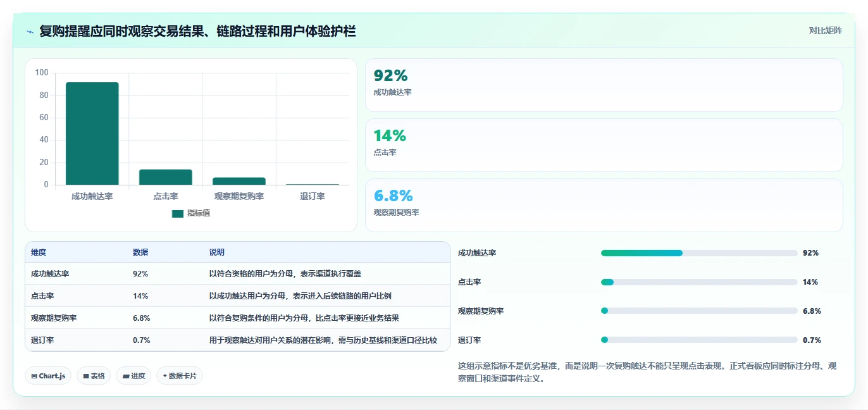The width and height of the screenshot is (868, 410).
Task: Click the 6.8% stat card
Action: tap(604, 205)
